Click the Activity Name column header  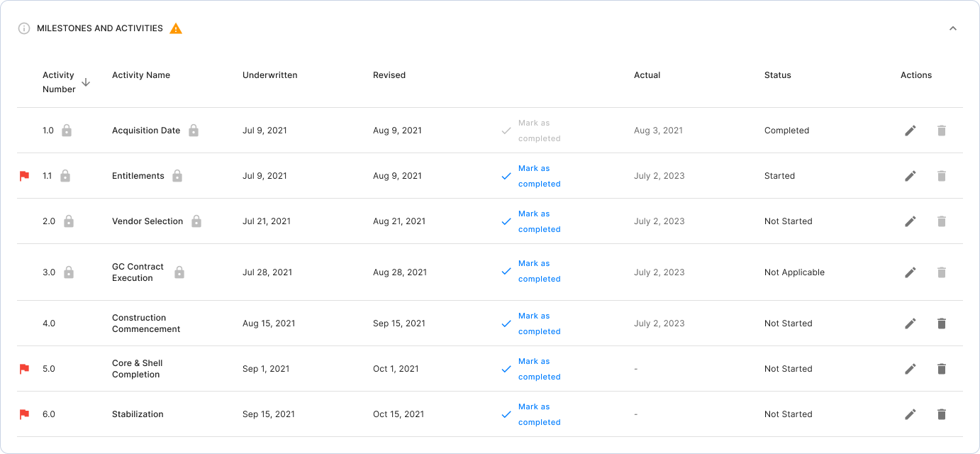pos(141,75)
